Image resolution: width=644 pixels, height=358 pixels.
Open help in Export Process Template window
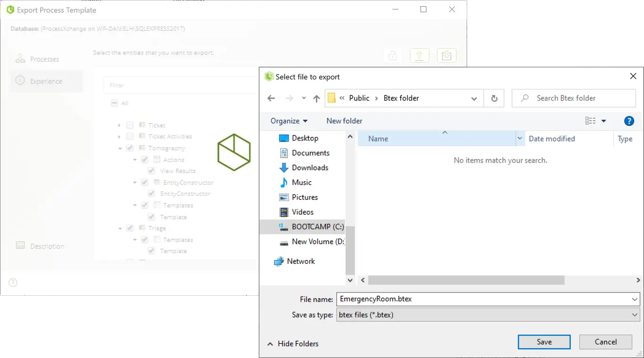coord(13,283)
